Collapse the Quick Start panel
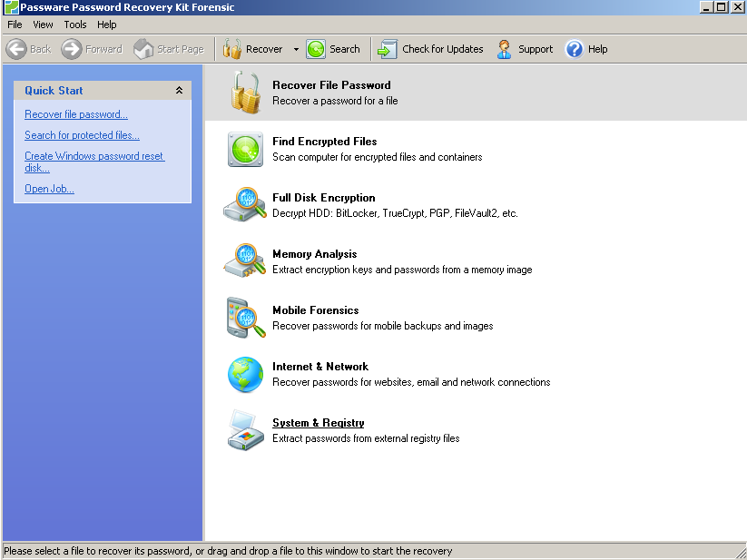This screenshot has height=560, width=747. 179,91
